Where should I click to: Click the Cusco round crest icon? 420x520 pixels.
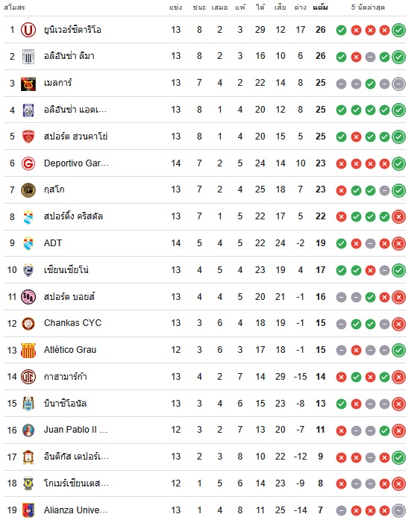pyautogui.click(x=28, y=190)
